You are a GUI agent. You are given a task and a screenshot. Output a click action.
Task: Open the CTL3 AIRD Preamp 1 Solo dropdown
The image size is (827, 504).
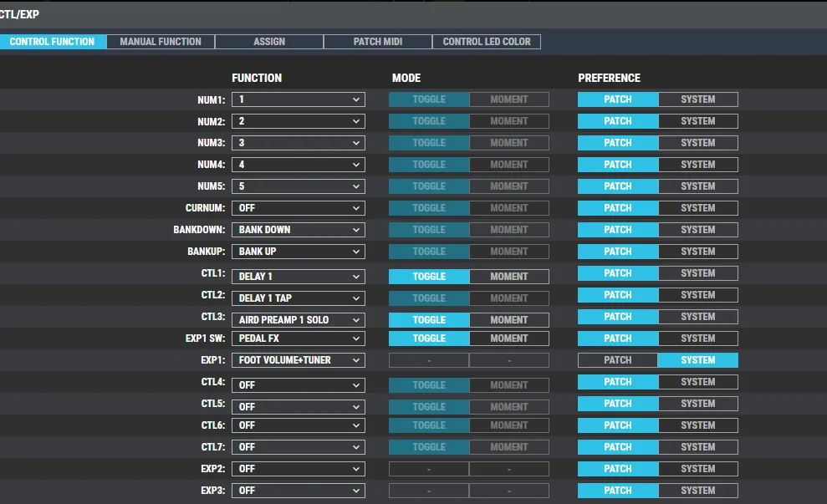(299, 320)
